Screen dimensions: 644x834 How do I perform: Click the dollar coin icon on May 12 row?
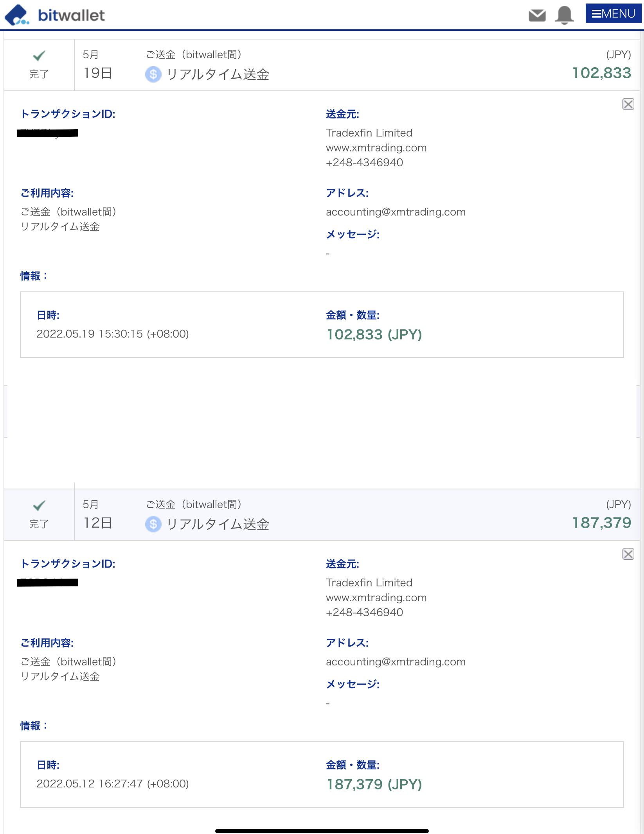pyautogui.click(x=153, y=524)
